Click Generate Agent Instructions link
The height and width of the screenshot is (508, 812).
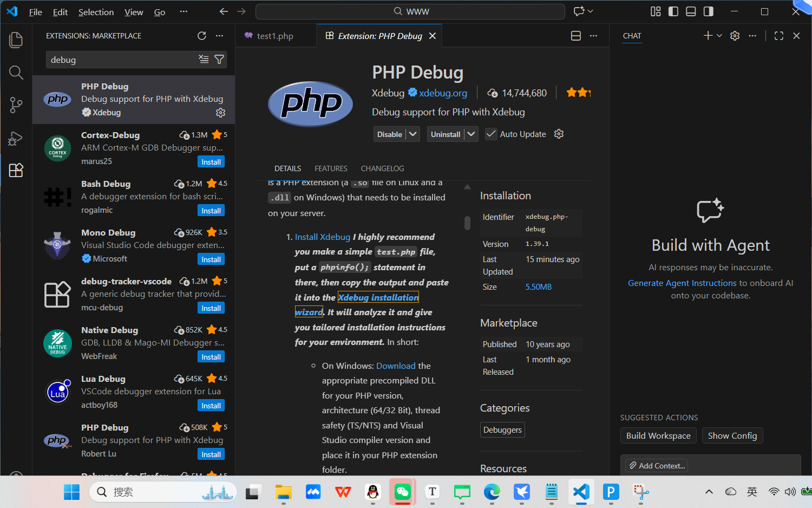pyautogui.click(x=682, y=283)
